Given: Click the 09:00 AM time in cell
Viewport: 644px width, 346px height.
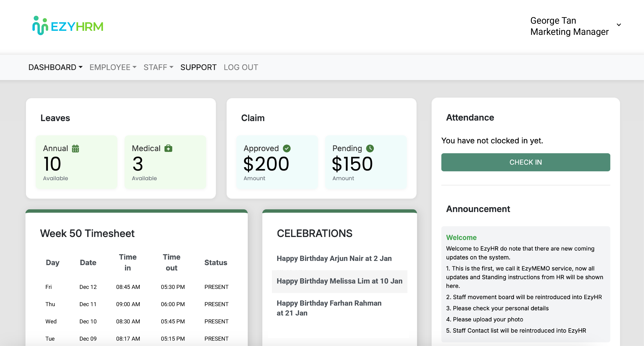Looking at the screenshot, I should tap(128, 304).
